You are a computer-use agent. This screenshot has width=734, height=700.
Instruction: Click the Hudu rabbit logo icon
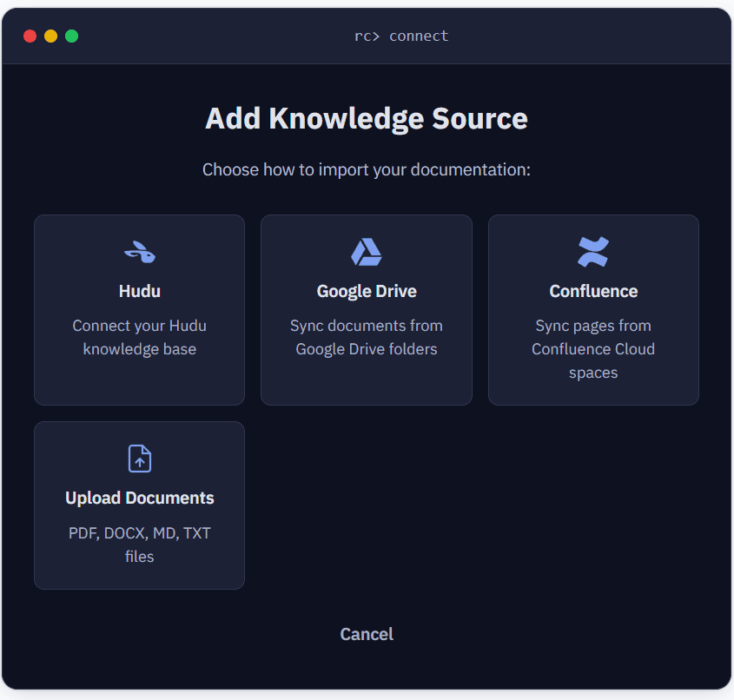(x=140, y=252)
